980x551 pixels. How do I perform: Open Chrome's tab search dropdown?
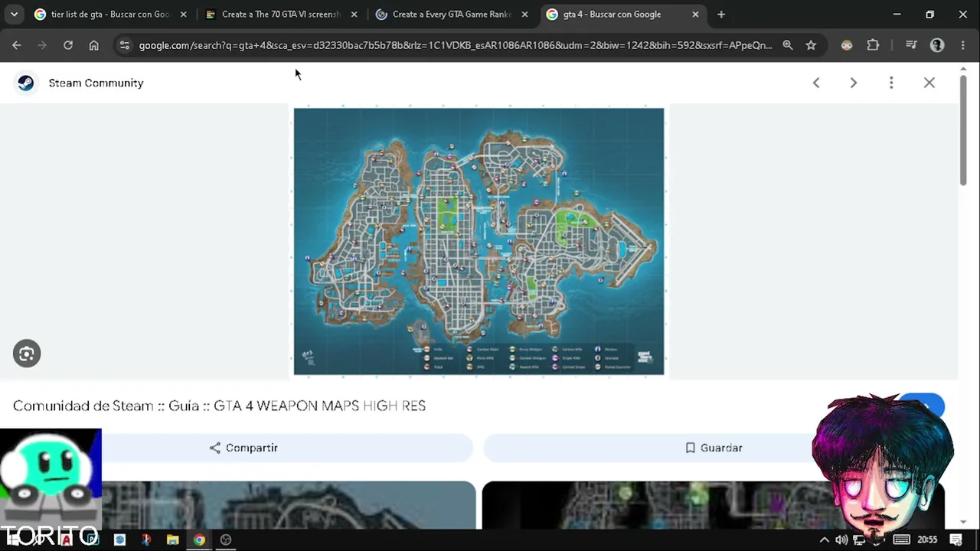14,14
